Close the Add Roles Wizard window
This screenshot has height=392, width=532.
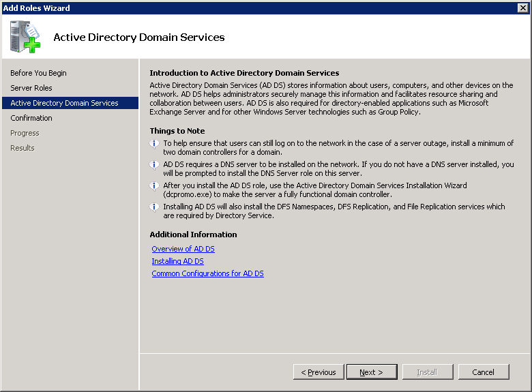(523, 7)
